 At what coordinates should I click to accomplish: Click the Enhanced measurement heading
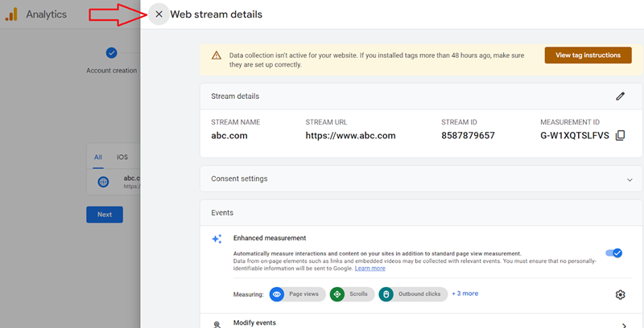270,238
